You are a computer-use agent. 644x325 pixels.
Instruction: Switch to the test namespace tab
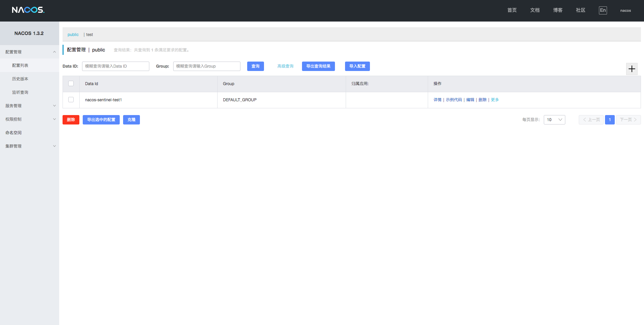pos(89,35)
